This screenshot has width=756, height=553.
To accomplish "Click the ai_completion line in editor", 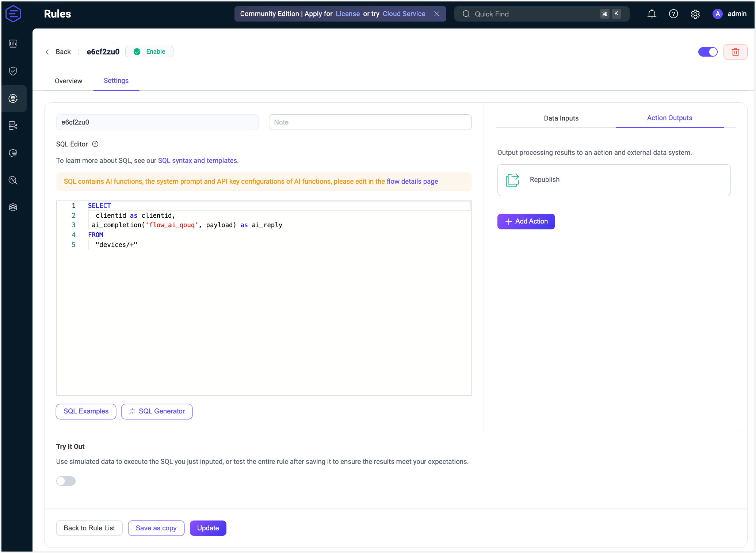I will [x=187, y=225].
